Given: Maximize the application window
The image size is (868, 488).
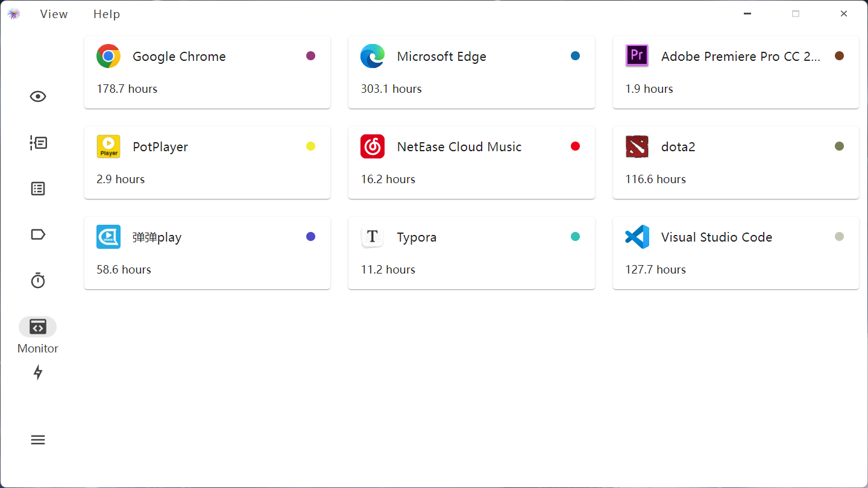Looking at the screenshot, I should click(796, 14).
